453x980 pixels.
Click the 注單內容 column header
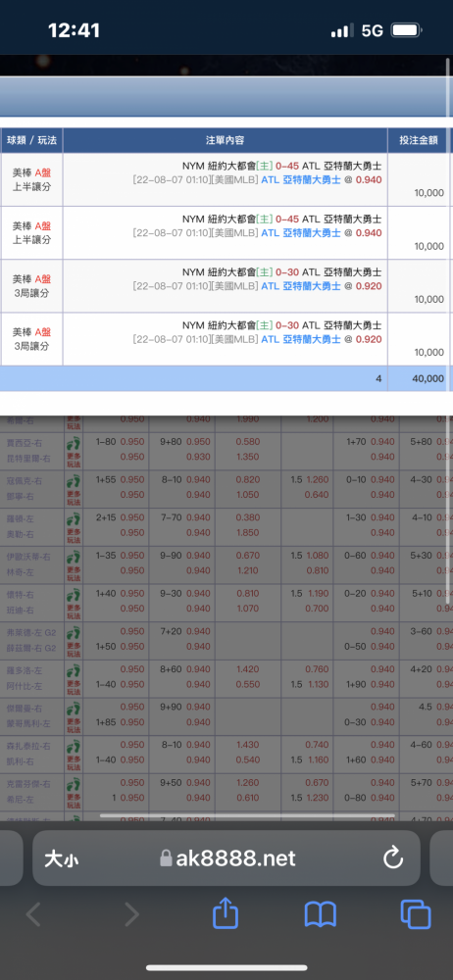[225, 140]
